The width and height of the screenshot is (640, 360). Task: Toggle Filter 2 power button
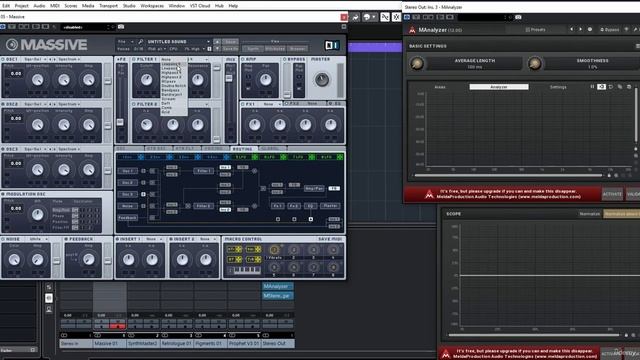[x=134, y=104]
